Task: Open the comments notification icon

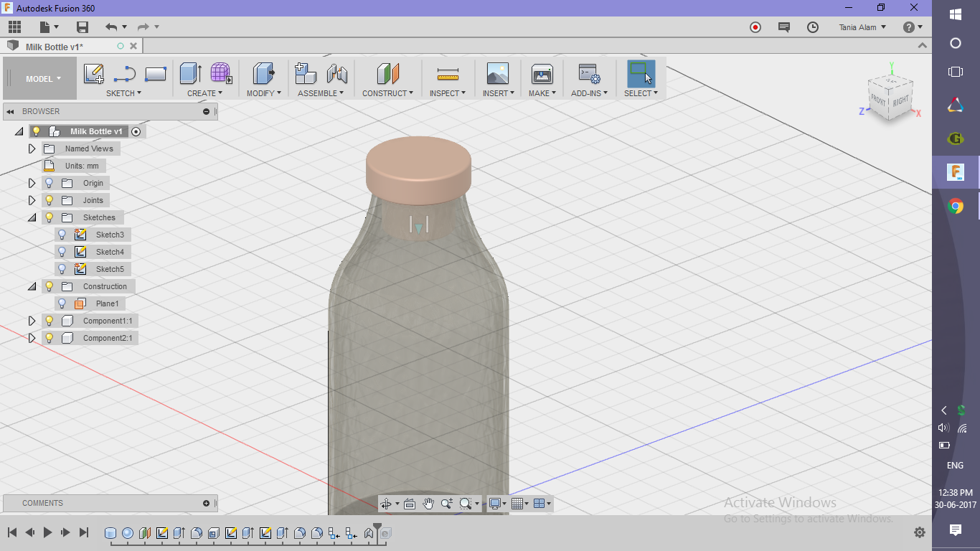Action: 784,27
